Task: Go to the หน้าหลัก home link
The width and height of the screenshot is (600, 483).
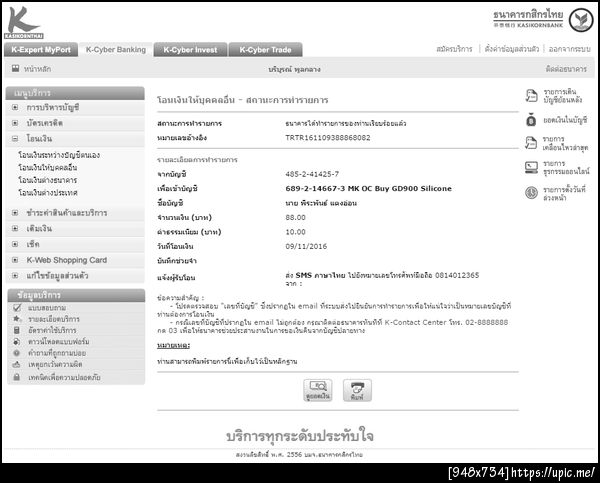Action: pos(37,69)
